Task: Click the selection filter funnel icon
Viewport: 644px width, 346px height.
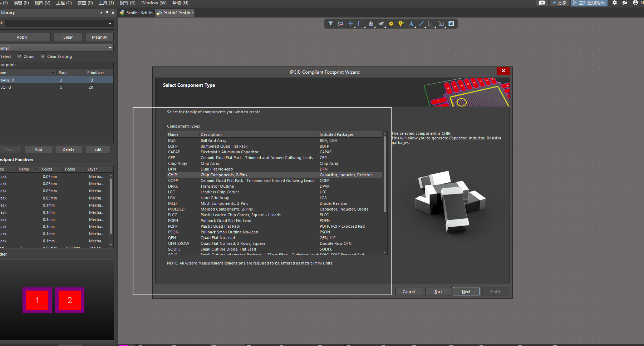Action: coord(330,24)
